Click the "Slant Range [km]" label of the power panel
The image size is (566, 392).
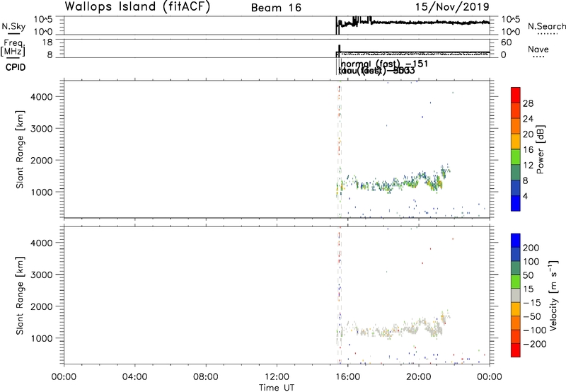click(x=20, y=149)
